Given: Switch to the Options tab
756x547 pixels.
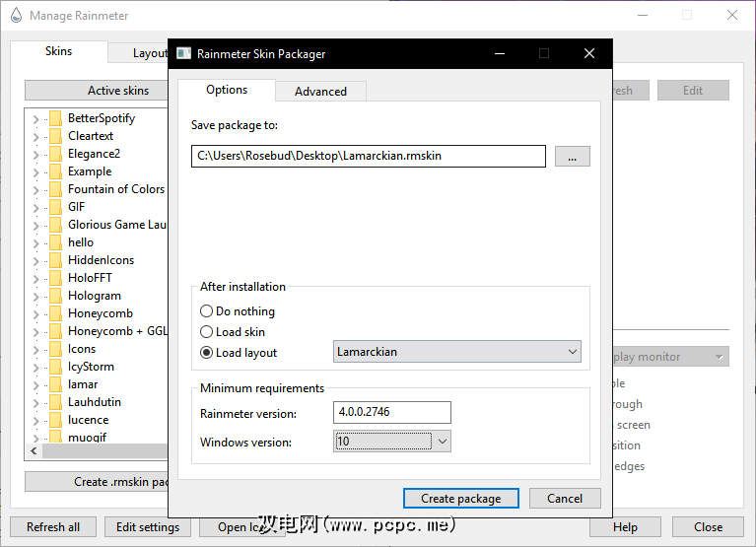Looking at the screenshot, I should pos(227,90).
